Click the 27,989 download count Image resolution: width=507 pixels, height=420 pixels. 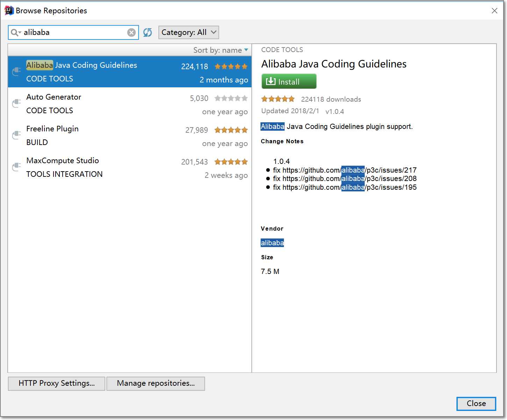pyautogui.click(x=197, y=130)
